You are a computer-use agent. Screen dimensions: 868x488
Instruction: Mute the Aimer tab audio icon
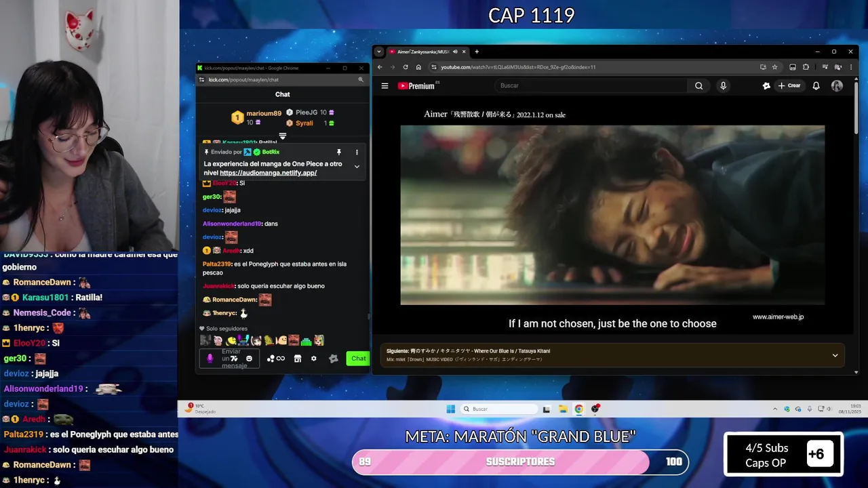pyautogui.click(x=455, y=52)
